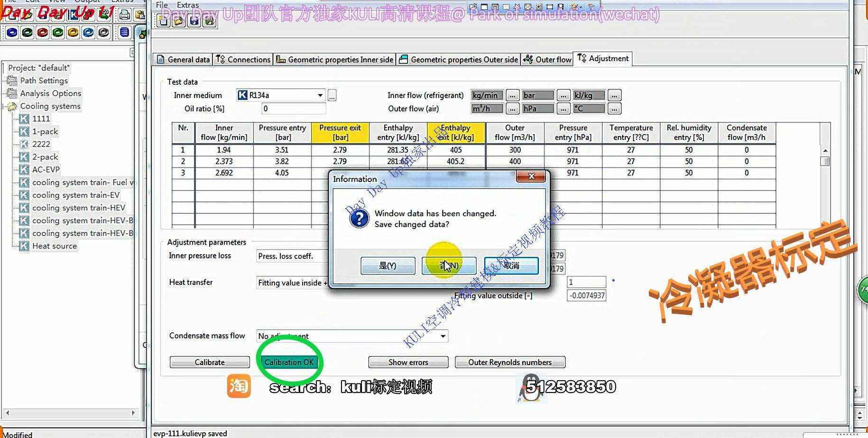Click the full screen capture icon

pyautogui.click(x=527, y=7)
